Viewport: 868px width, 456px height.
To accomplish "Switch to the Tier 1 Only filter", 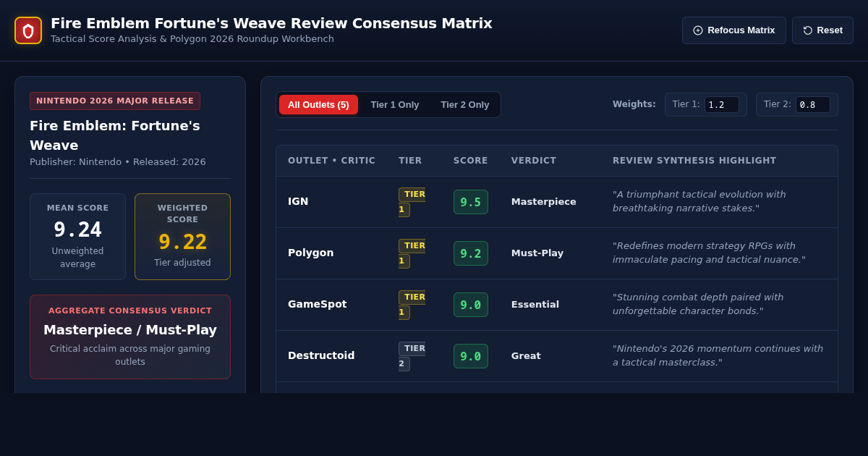I will [395, 105].
